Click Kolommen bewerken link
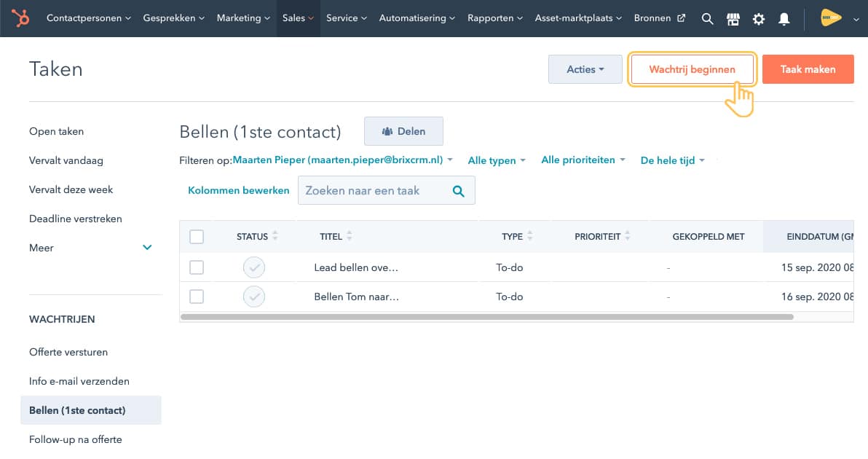The image size is (868, 459). 239,190
